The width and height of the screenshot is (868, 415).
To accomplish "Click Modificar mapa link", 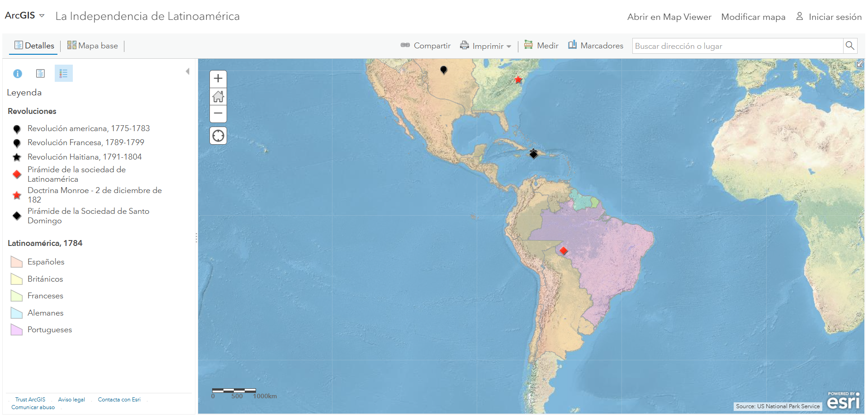I will pyautogui.click(x=753, y=17).
